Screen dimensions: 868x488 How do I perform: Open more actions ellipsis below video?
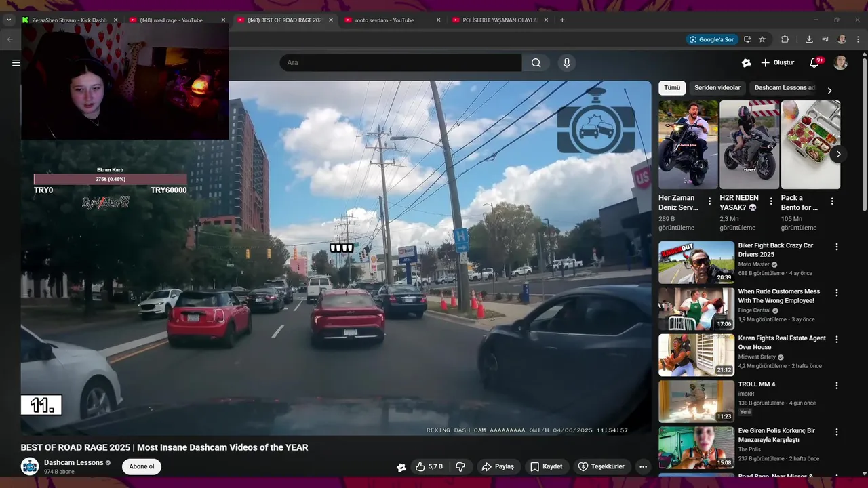643,466
